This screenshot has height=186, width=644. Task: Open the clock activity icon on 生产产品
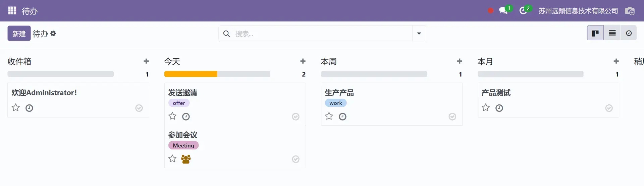pyautogui.click(x=342, y=117)
